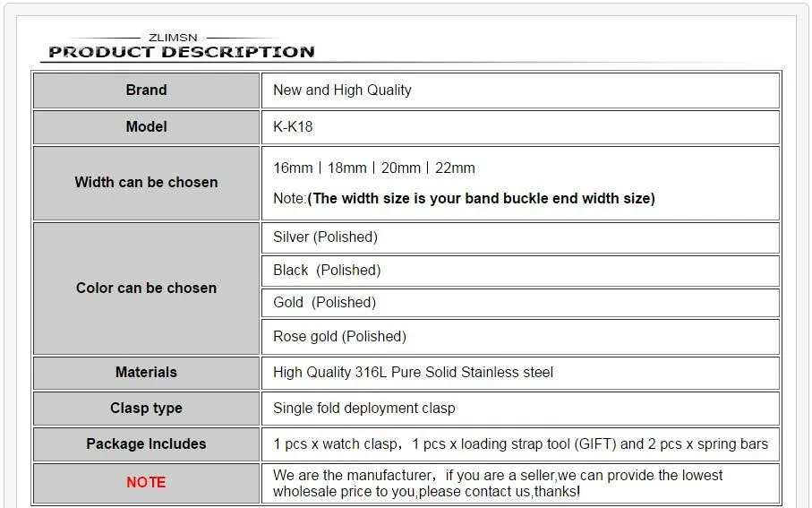Click the Single fold deployment clasp text
This screenshot has height=508, width=812.
pyautogui.click(x=363, y=409)
